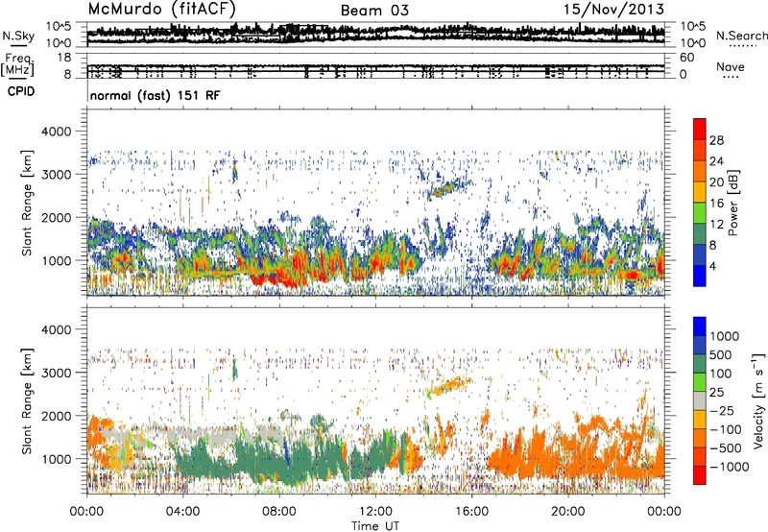Click the isolated echo streak near 15:00 UT in the power panel
768x532 pixels.
[x=448, y=188]
